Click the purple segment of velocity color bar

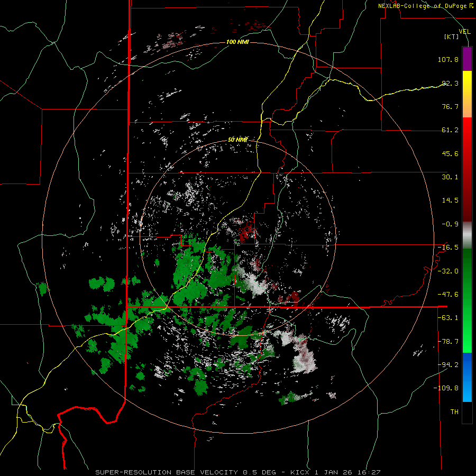pos(467,59)
